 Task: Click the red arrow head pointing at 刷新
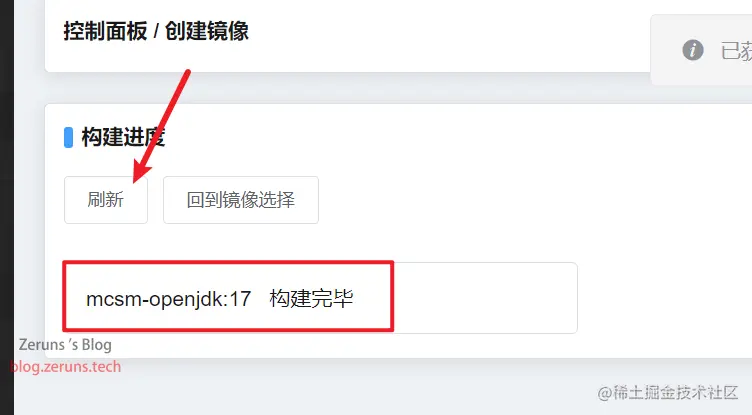point(141,171)
